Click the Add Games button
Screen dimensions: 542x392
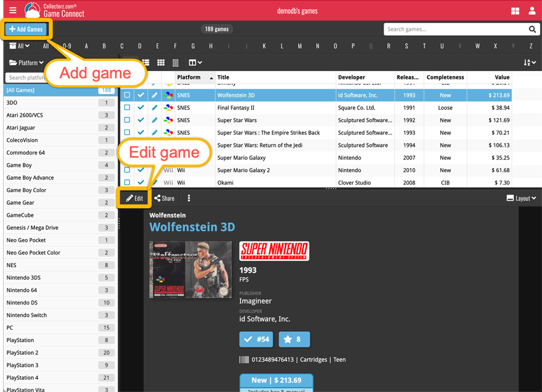point(26,30)
